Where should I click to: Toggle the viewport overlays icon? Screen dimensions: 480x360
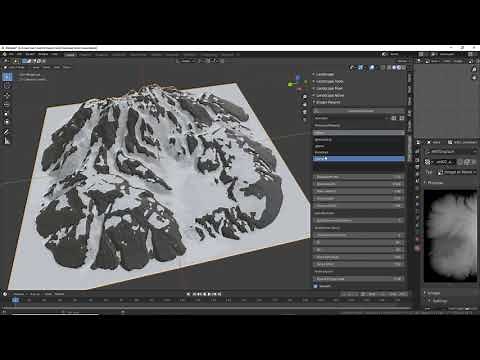(x=372, y=67)
